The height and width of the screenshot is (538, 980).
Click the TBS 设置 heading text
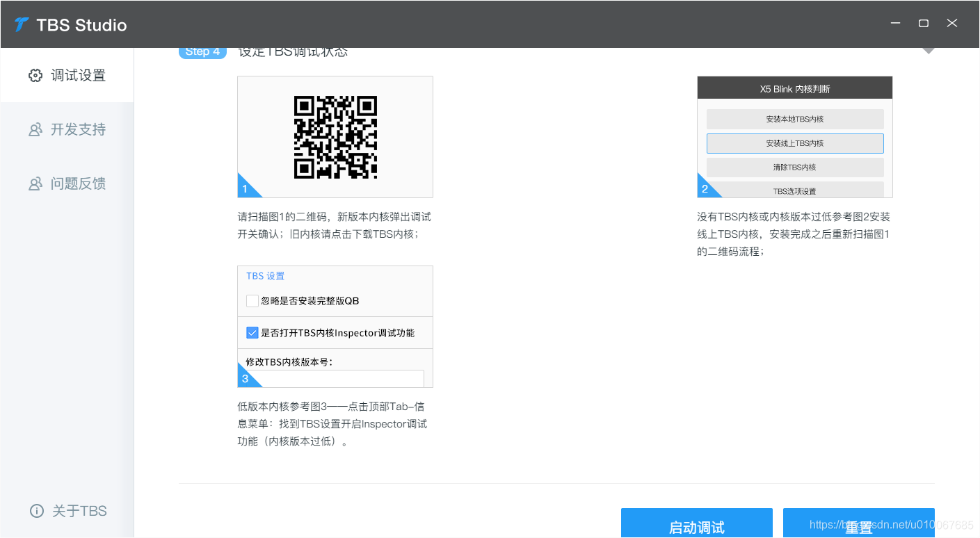point(266,276)
